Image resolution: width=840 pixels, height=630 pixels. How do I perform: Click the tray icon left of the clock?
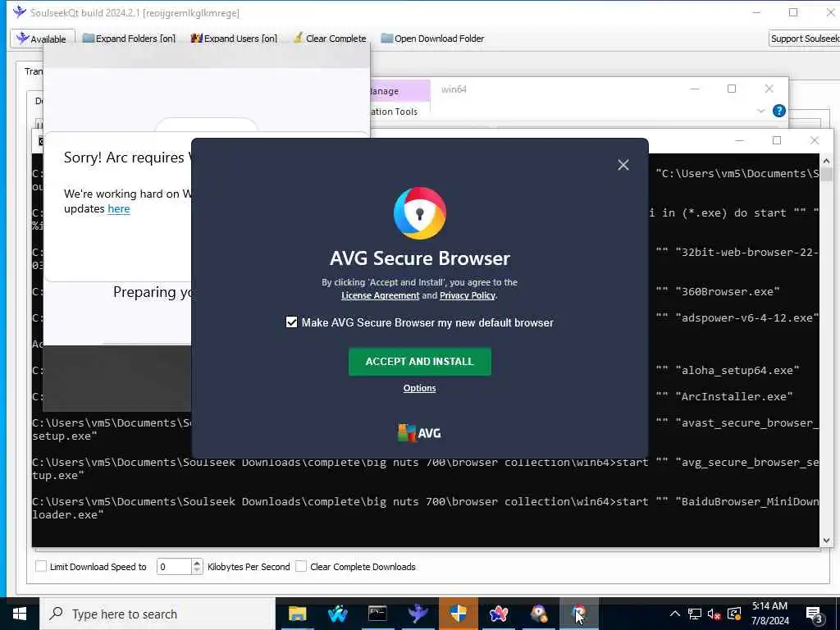pyautogui.click(x=734, y=614)
